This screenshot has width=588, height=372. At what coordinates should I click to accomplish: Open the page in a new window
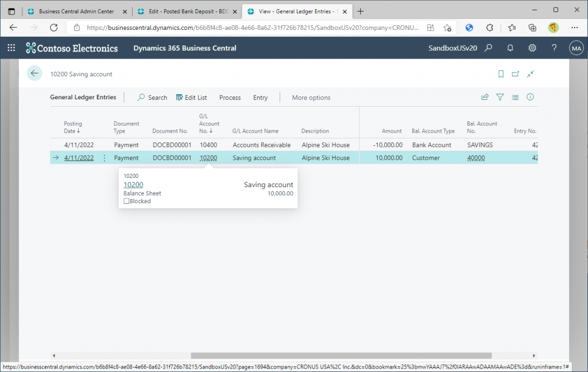coord(516,74)
